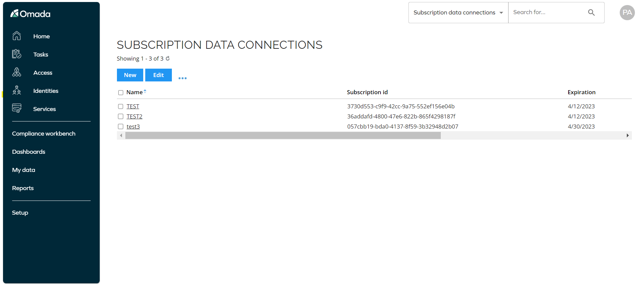Click the horizontal scrollbar right arrow
This screenshot has width=644, height=286.
point(627,136)
